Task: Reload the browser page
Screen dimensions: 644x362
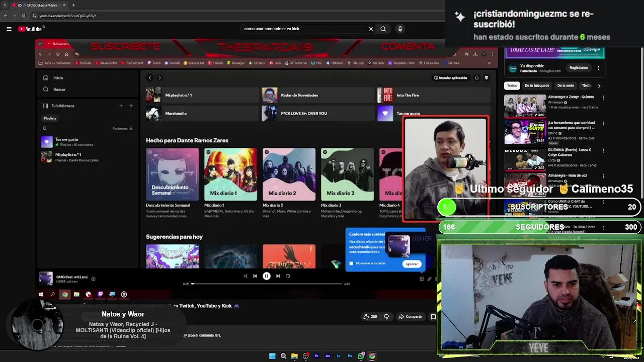Action: pyautogui.click(x=23, y=16)
